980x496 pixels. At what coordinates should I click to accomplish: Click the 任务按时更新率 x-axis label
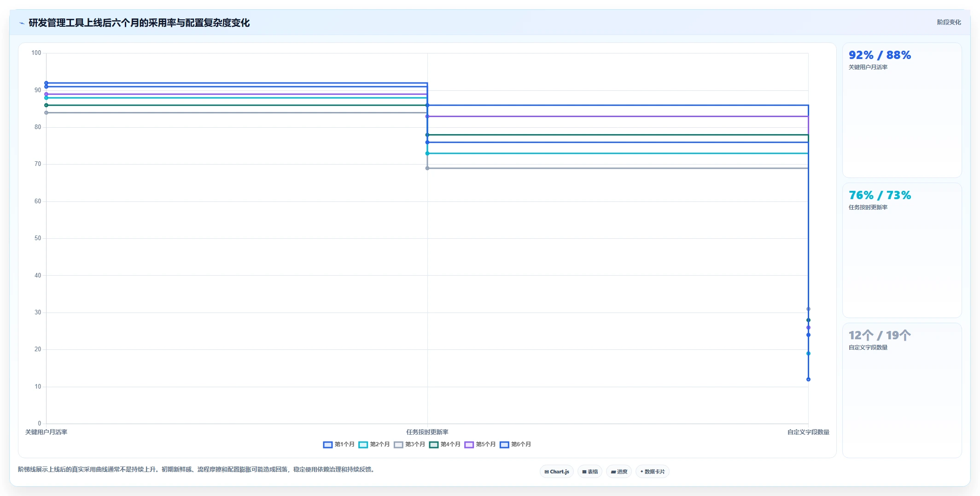coord(427,432)
